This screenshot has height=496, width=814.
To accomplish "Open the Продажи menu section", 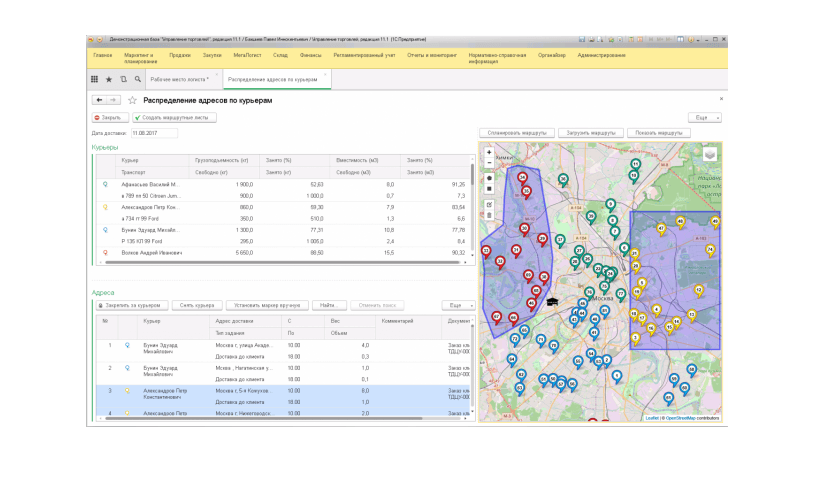I will [x=180, y=55].
